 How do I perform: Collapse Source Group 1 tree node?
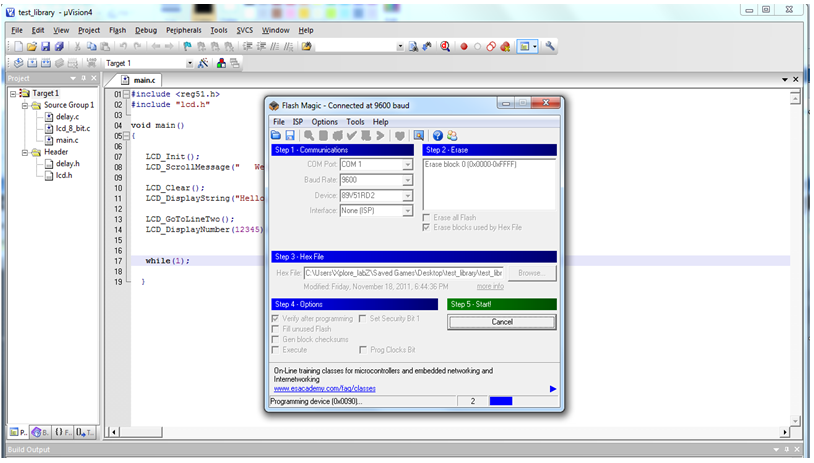pyautogui.click(x=24, y=105)
